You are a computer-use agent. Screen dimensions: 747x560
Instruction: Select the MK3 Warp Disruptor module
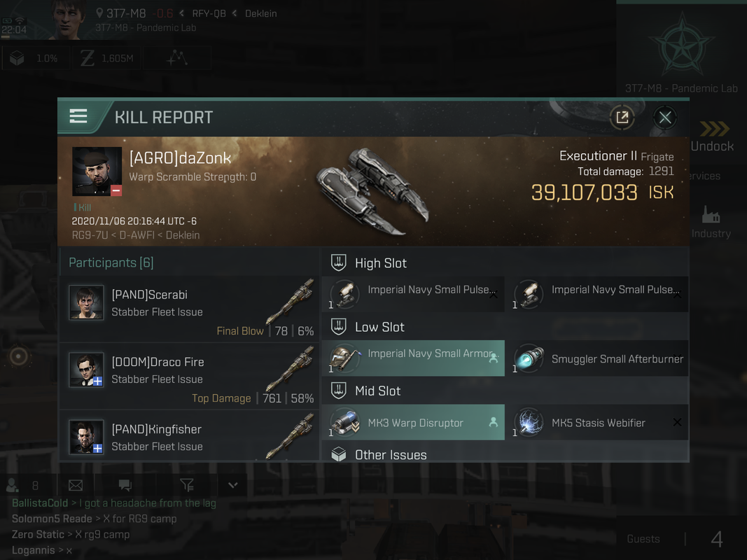[413, 422]
